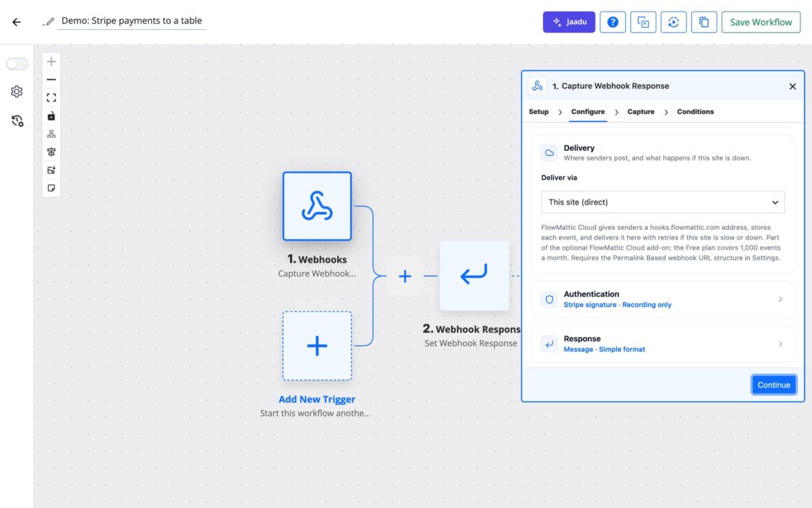Image resolution: width=812 pixels, height=508 pixels.
Task: Click the dashed Add New Trigger box
Action: point(317,345)
